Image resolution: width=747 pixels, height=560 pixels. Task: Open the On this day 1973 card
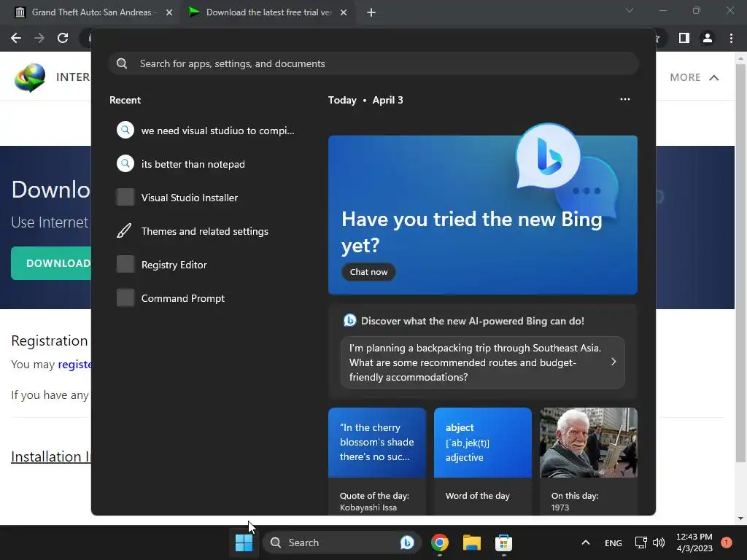pos(589,461)
